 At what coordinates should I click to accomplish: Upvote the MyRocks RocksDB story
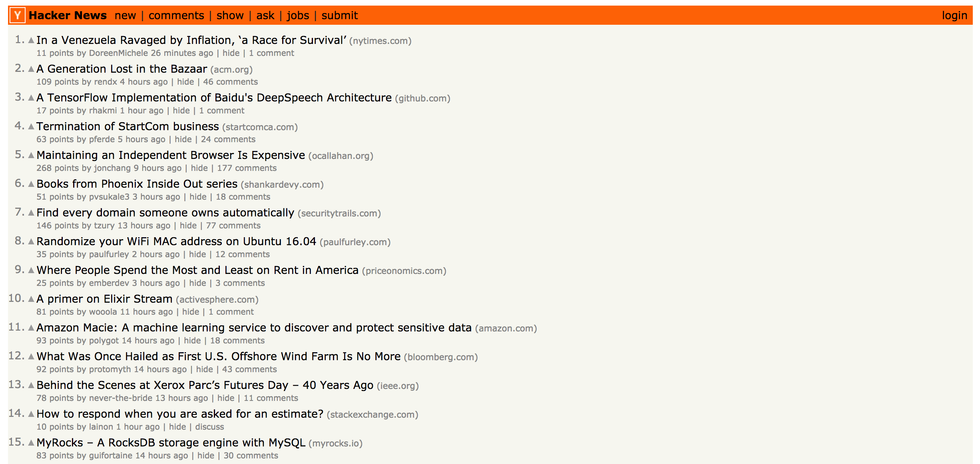tap(31, 443)
